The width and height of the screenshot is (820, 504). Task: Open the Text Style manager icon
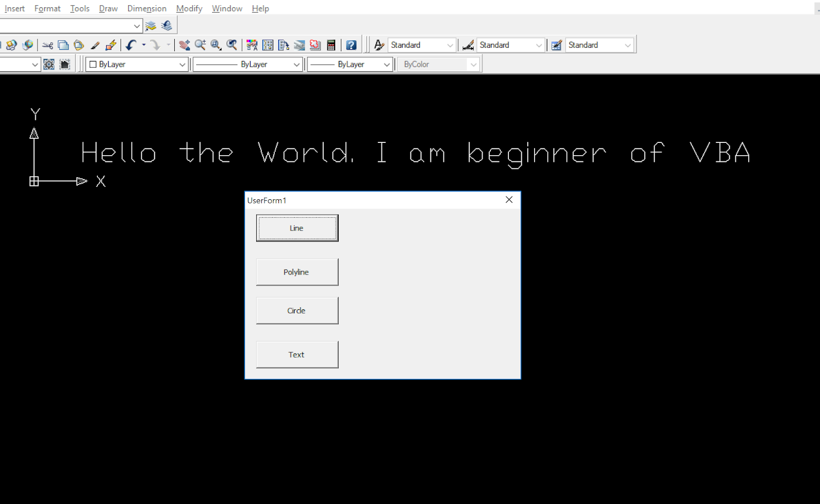(378, 45)
